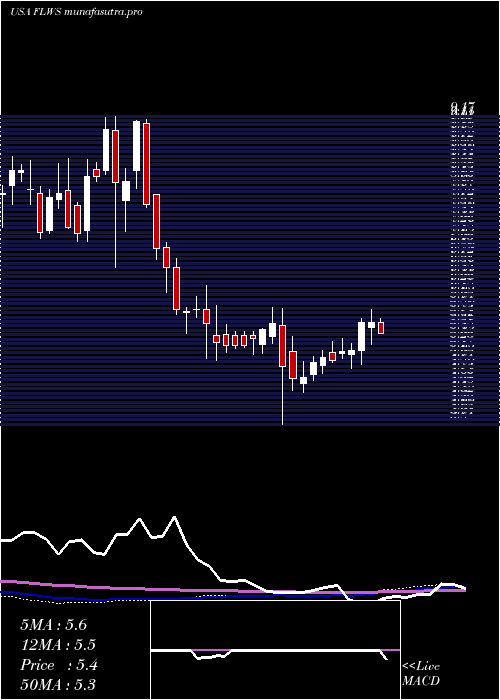Click the 'Price : 5.4' value
Image resolution: width=500 pixels, height=700 pixels.
[59, 665]
